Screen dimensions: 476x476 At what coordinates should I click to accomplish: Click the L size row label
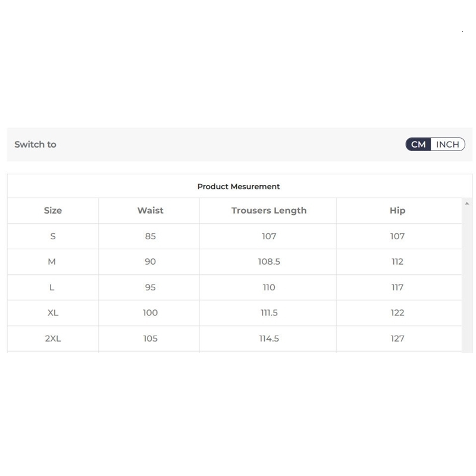coord(52,287)
